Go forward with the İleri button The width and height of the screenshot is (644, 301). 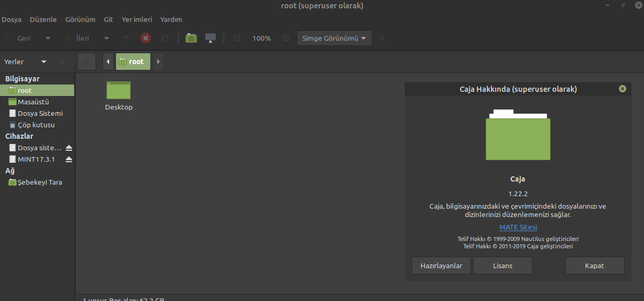[77, 38]
